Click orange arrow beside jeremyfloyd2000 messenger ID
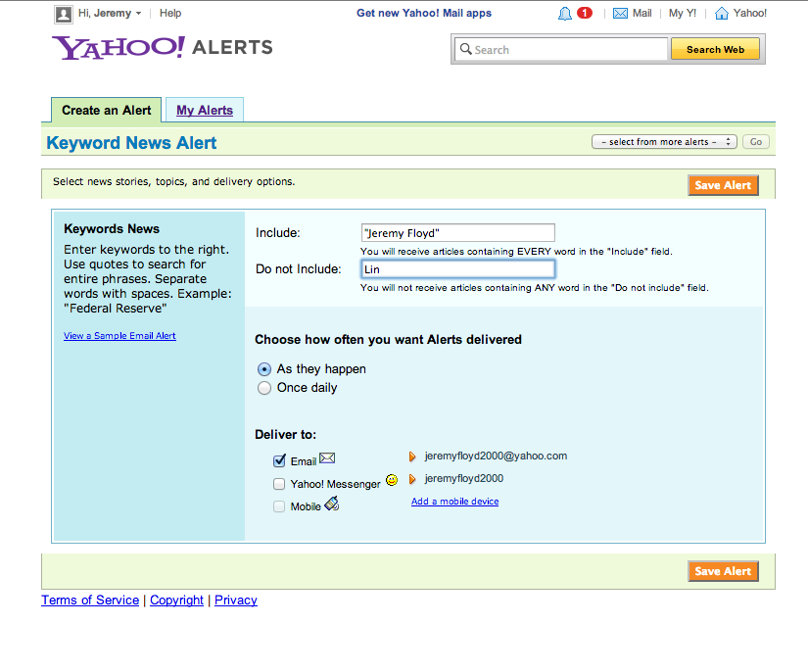The width and height of the screenshot is (808, 672). [412, 479]
